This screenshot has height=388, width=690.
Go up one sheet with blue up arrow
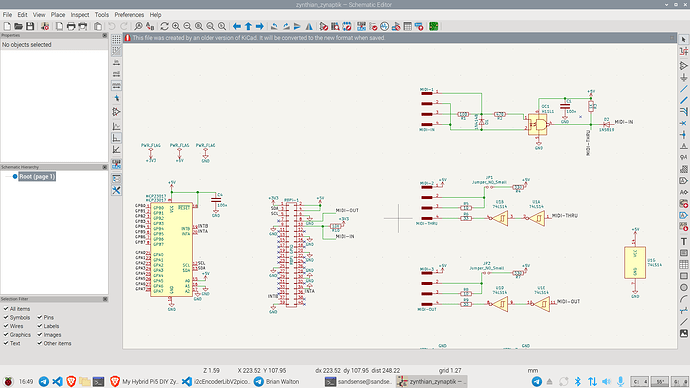click(248, 26)
